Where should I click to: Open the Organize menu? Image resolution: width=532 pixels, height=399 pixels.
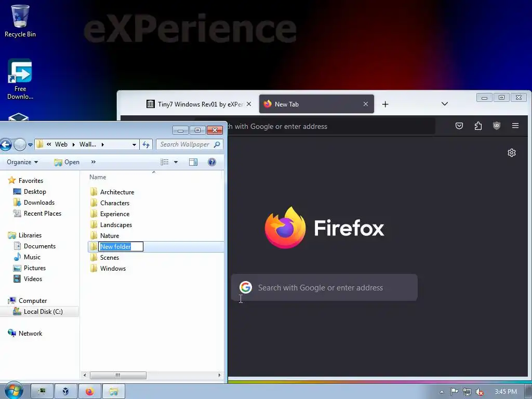pos(22,162)
